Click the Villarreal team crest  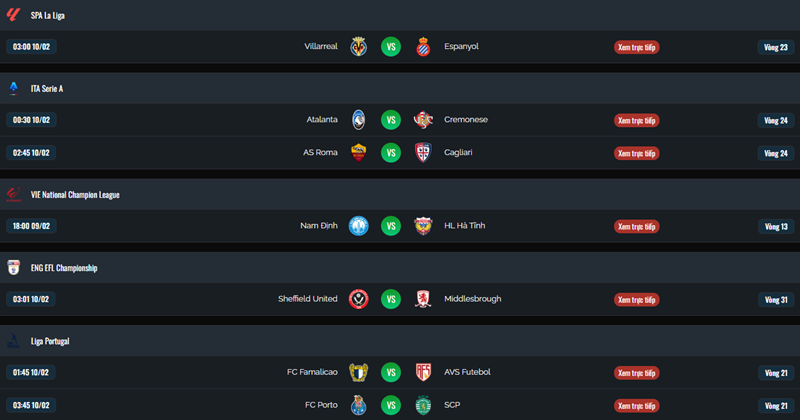359,47
